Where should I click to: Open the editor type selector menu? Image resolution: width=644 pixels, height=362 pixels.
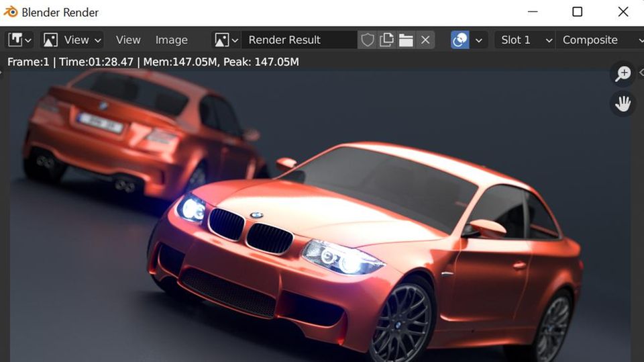19,40
